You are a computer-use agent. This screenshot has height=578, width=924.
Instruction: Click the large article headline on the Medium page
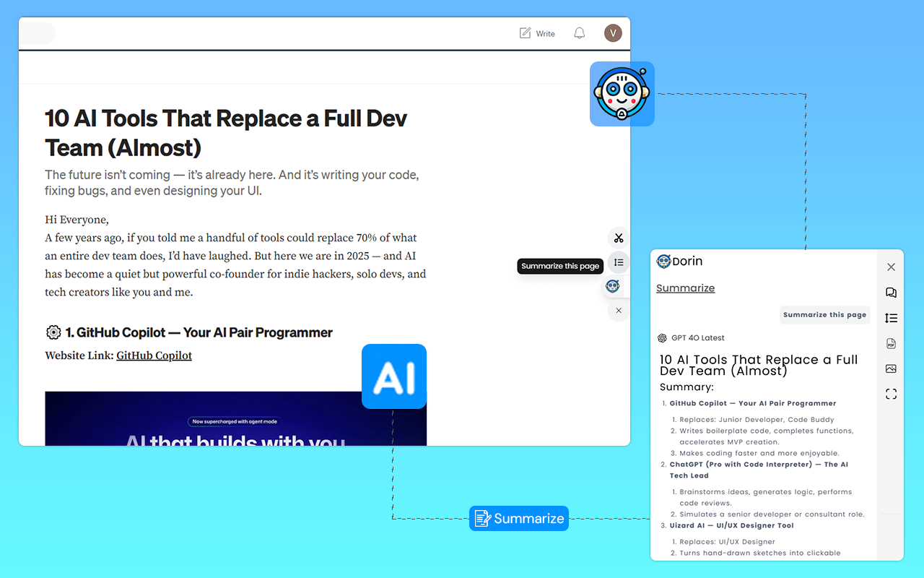click(x=226, y=133)
